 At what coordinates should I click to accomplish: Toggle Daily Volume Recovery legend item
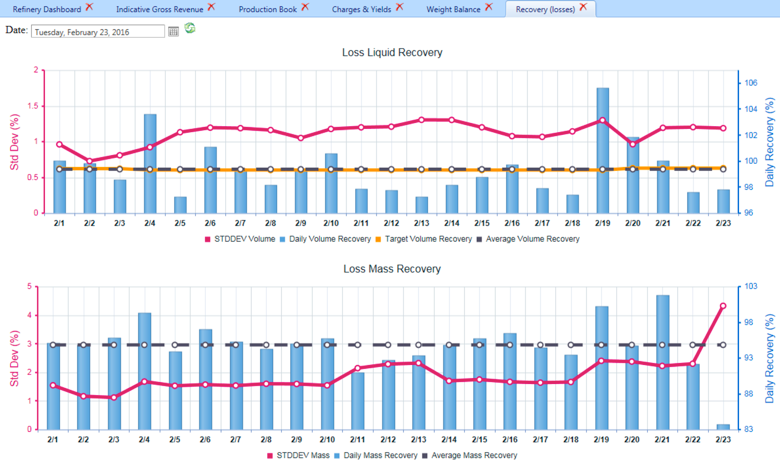(337, 239)
